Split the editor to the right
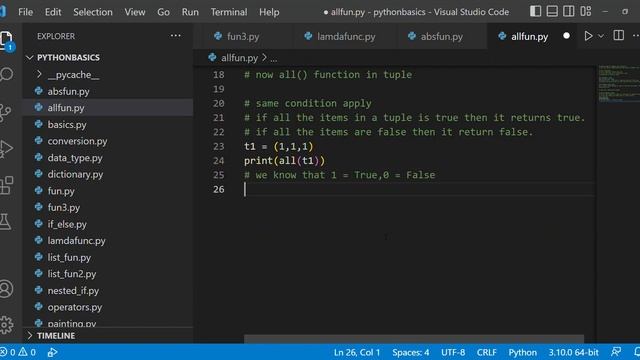The image size is (640, 360). (618, 36)
